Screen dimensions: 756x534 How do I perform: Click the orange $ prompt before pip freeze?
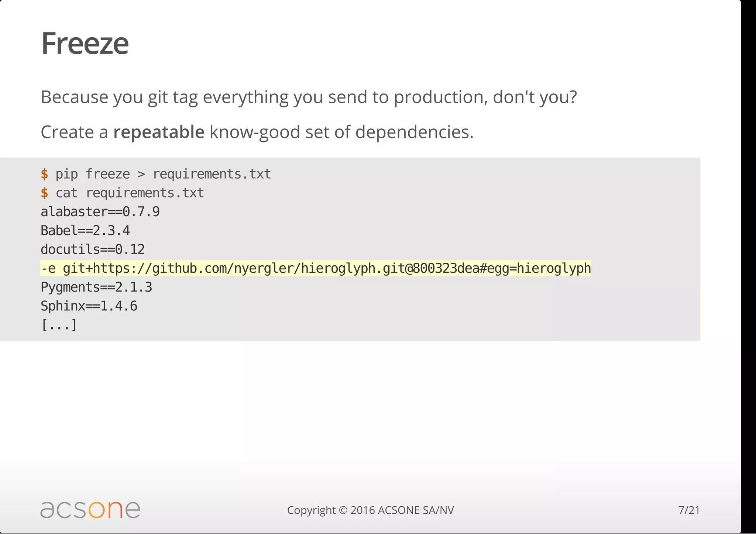(x=44, y=174)
